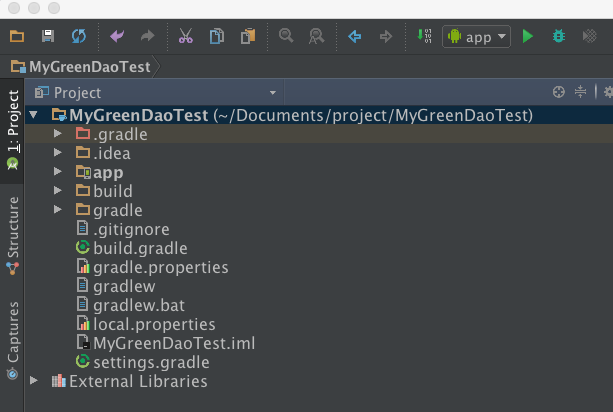613x412 pixels.
Task: Start debugging with the Debug bug icon
Action: tap(559, 37)
